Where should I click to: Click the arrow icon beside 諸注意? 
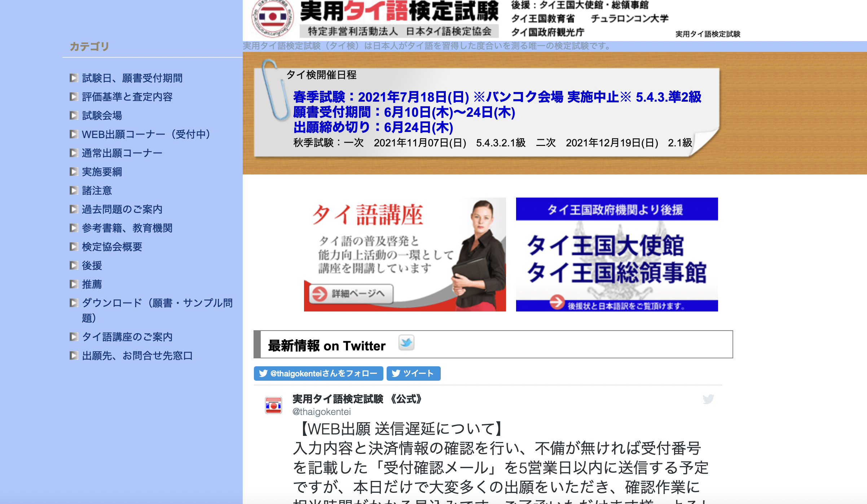74,190
